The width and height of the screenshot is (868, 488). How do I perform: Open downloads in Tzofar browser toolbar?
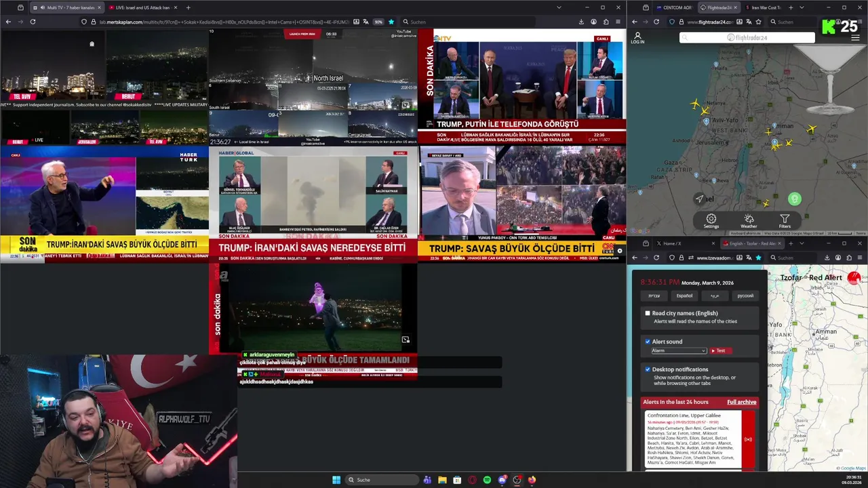click(x=827, y=258)
